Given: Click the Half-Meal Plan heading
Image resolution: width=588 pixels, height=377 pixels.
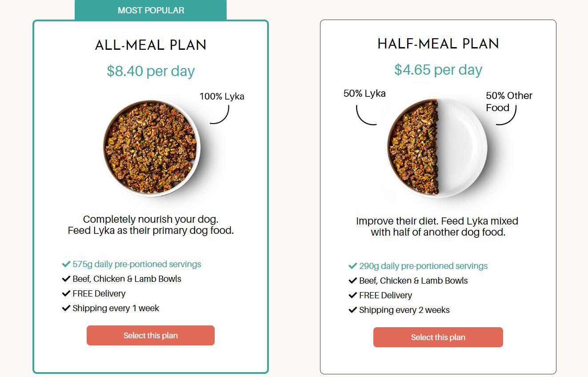Looking at the screenshot, I should tap(438, 44).
